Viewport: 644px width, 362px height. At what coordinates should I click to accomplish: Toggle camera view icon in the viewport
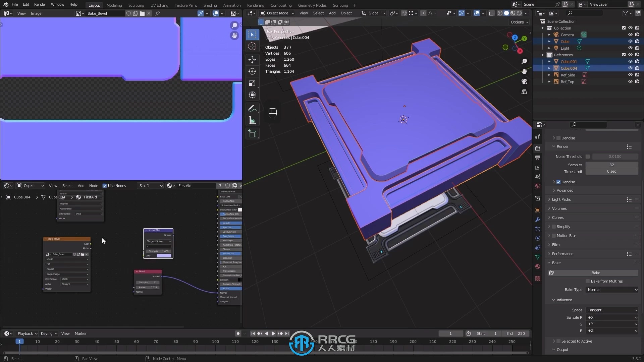coord(524,81)
